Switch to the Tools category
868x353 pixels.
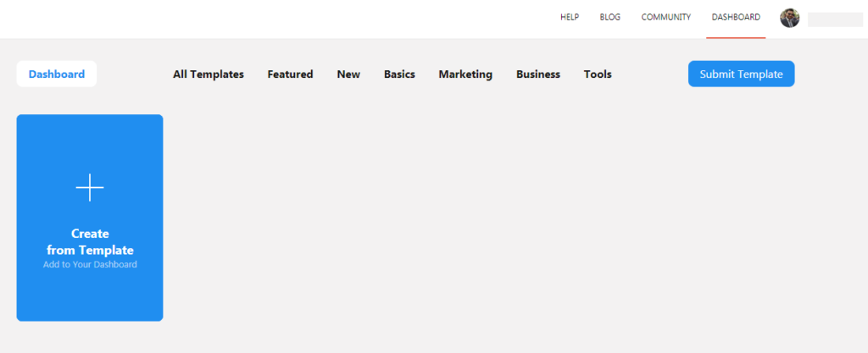pos(598,74)
